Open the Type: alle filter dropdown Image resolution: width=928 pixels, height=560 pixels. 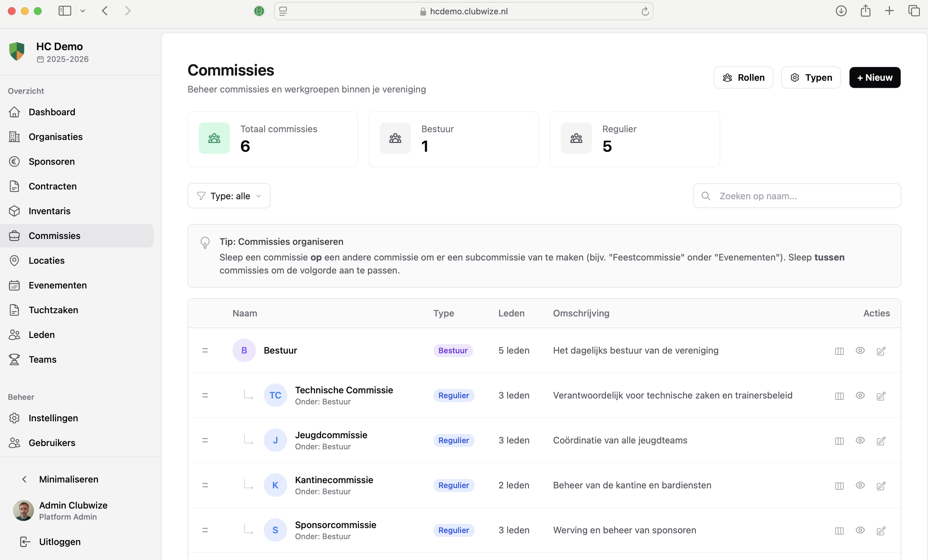(x=229, y=195)
